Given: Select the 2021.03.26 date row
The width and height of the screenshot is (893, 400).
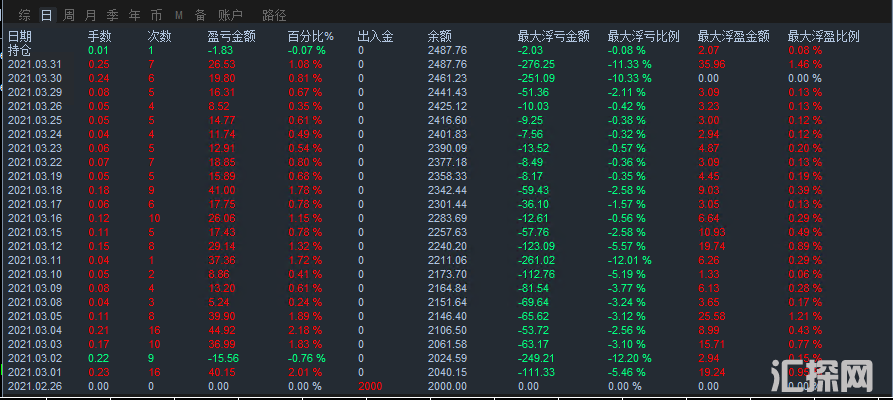Looking at the screenshot, I should [34, 106].
